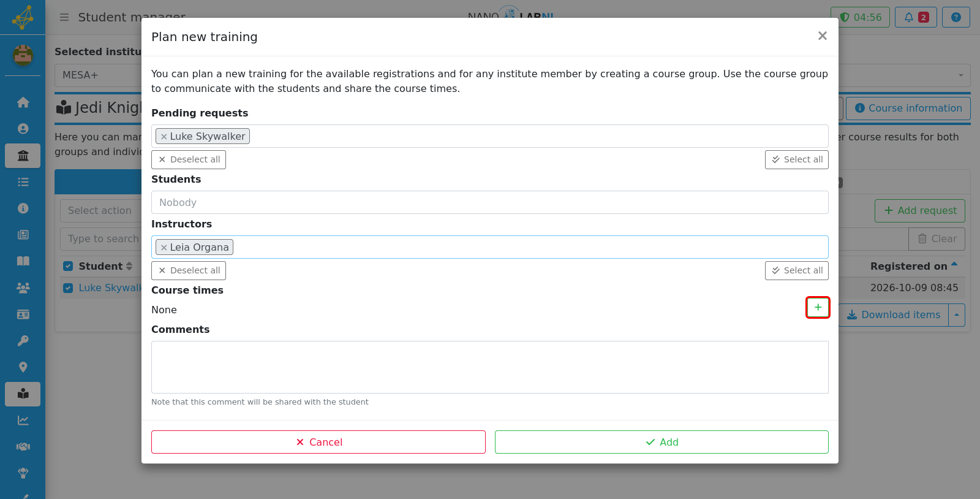
Task: Open the home icon in sidebar
Action: [x=23, y=102]
